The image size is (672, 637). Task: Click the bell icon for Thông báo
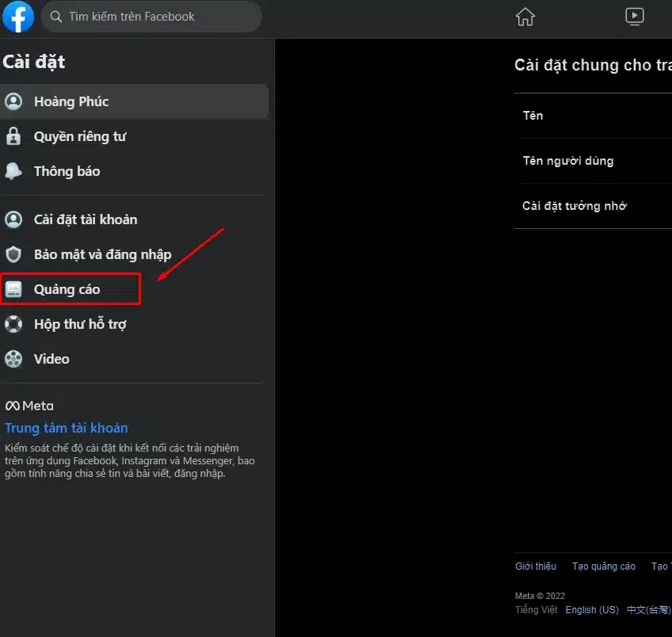pyautogui.click(x=13, y=171)
